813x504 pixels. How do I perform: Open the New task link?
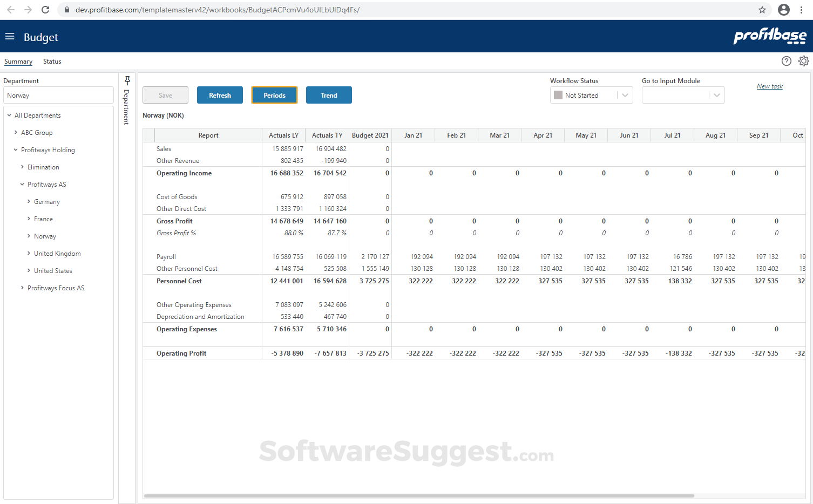tap(769, 86)
